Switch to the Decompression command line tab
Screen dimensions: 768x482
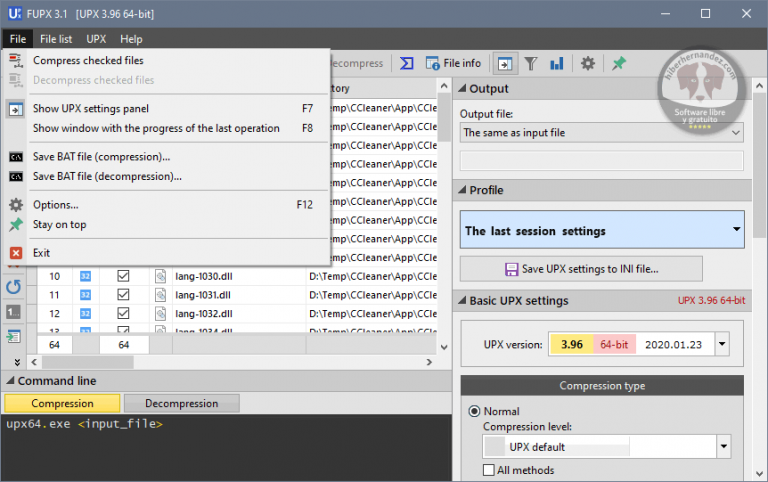pyautogui.click(x=181, y=403)
